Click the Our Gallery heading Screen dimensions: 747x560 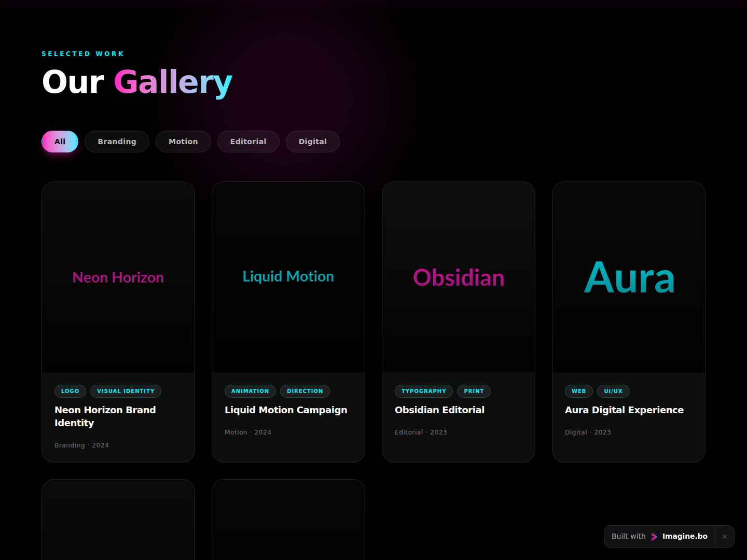pos(137,82)
